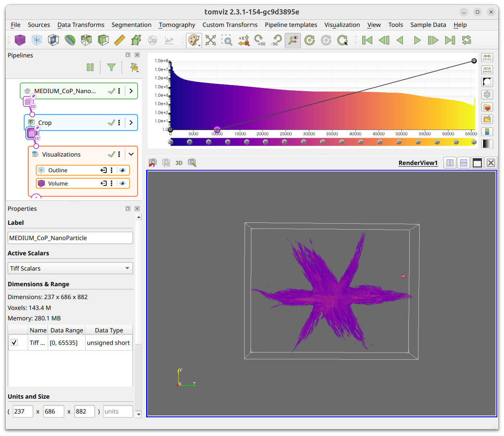Rotate the view by -90 degrees
504x436 pixels.
[x=276, y=40]
